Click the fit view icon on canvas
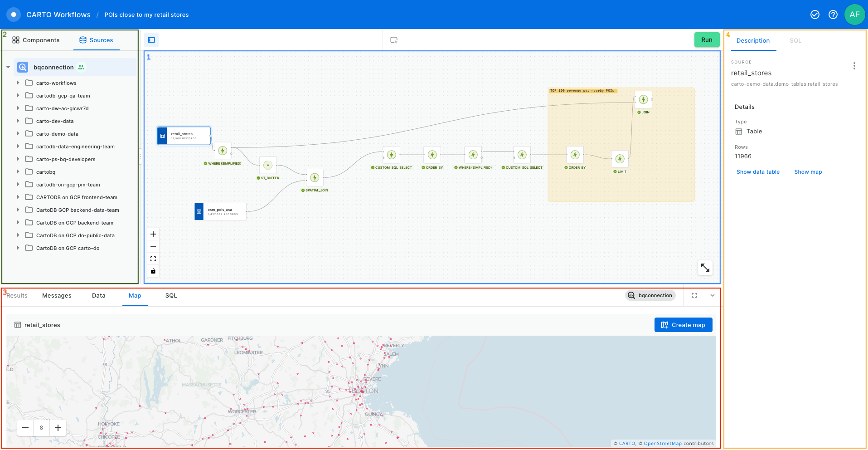The image size is (868, 450). click(153, 259)
